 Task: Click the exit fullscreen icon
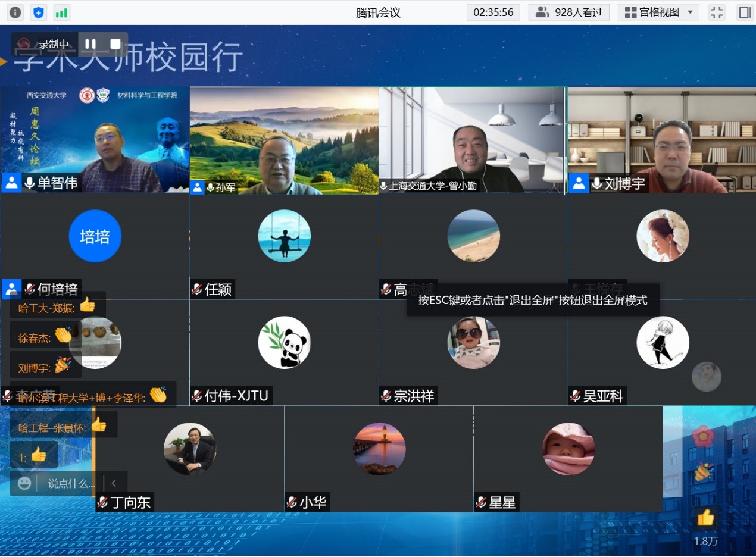717,12
